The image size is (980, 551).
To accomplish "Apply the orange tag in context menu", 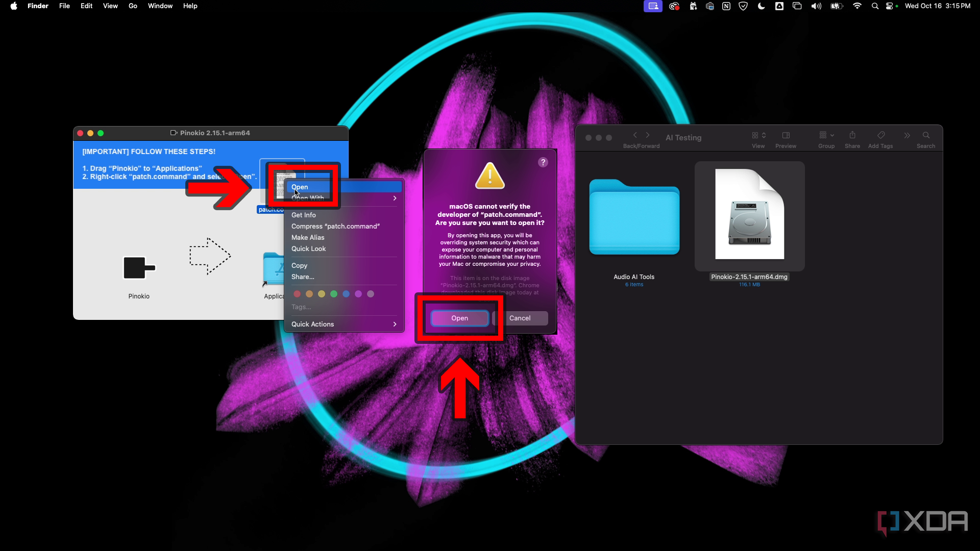I will 309,294.
